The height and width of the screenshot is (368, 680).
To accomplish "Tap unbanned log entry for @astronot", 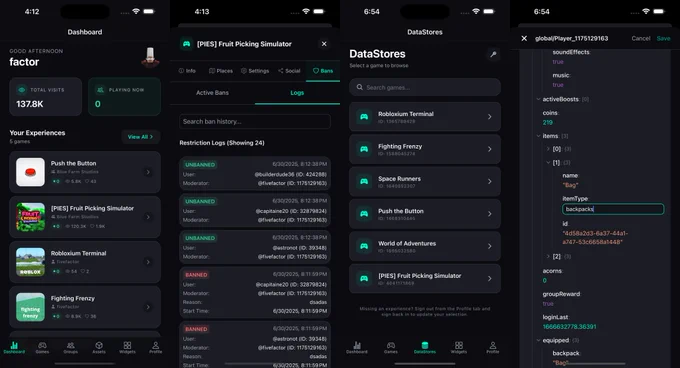I will pos(255,247).
